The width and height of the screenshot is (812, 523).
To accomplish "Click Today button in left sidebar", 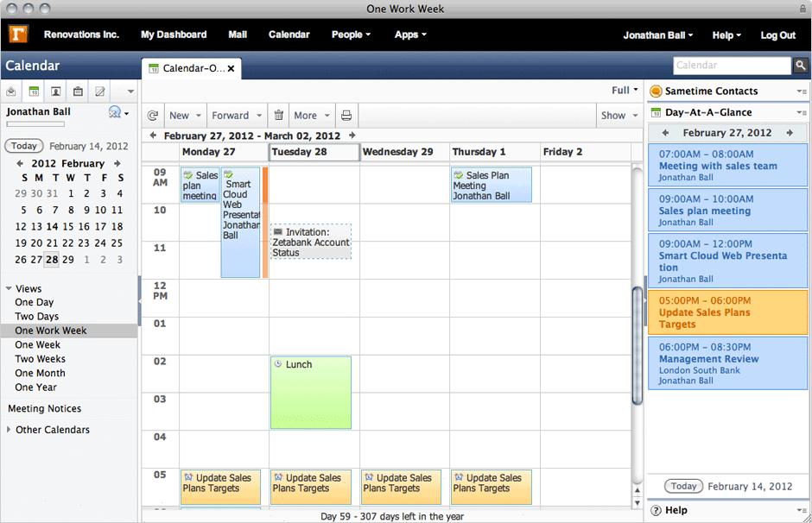I will (24, 146).
